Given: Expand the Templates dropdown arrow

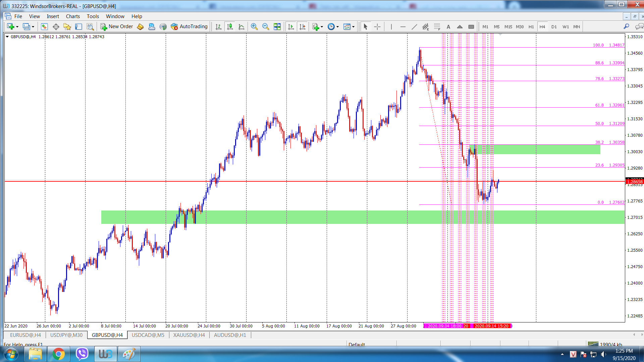Looking at the screenshot, I should click(354, 27).
